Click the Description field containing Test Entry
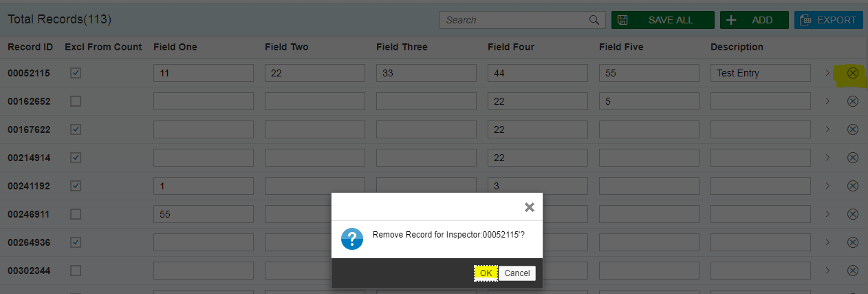Viewport: 868px width, 294px height. tap(761, 73)
